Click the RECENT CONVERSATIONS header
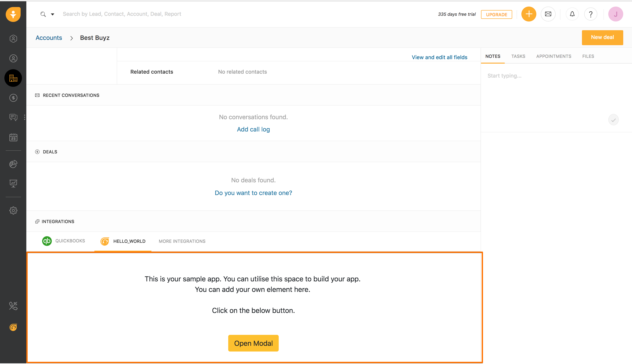The width and height of the screenshot is (632, 364). click(x=71, y=95)
